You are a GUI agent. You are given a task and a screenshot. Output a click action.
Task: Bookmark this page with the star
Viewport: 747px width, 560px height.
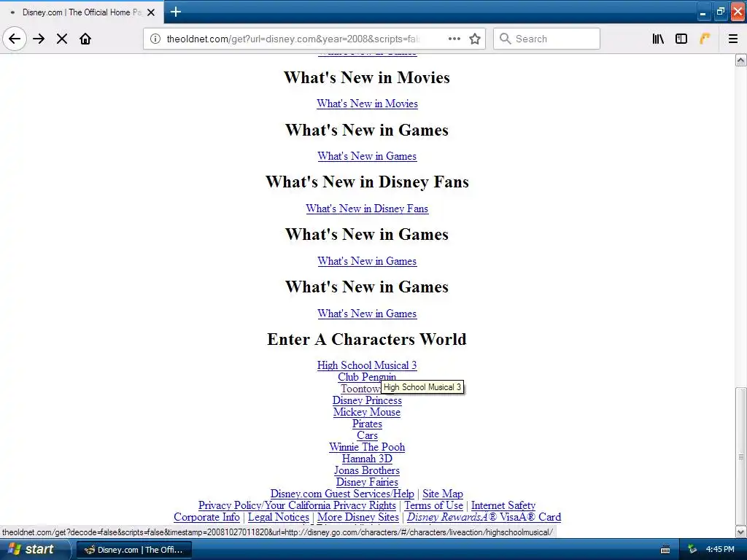click(474, 39)
